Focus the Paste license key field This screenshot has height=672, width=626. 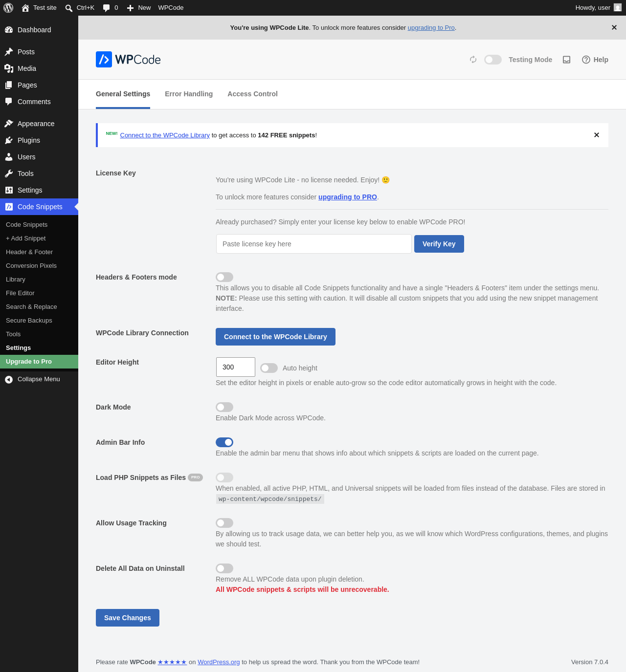314,244
